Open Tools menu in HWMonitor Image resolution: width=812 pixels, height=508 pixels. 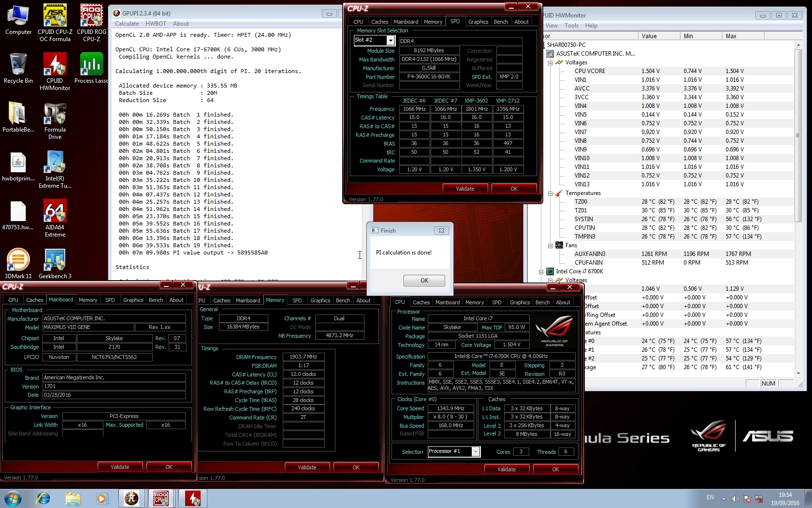[571, 26]
